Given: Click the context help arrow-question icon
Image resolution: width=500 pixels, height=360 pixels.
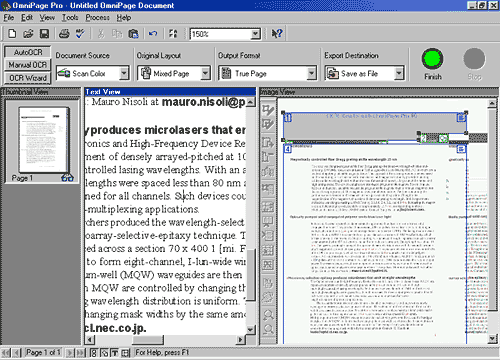Looking at the screenshot, I should coord(277,34).
